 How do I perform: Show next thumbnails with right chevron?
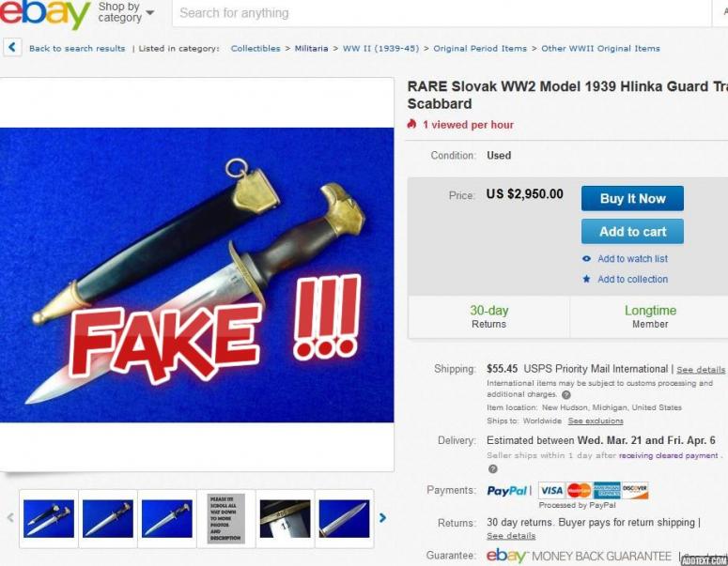click(x=382, y=518)
